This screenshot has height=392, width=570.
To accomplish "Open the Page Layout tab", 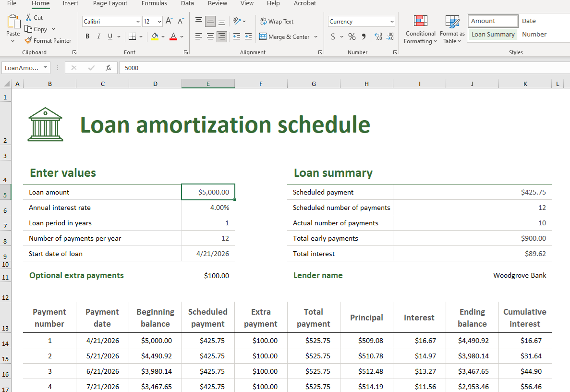I will 110,3.
